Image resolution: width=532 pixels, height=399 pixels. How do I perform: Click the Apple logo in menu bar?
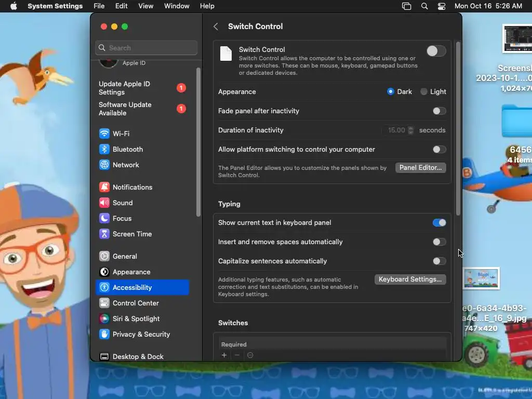pos(14,6)
